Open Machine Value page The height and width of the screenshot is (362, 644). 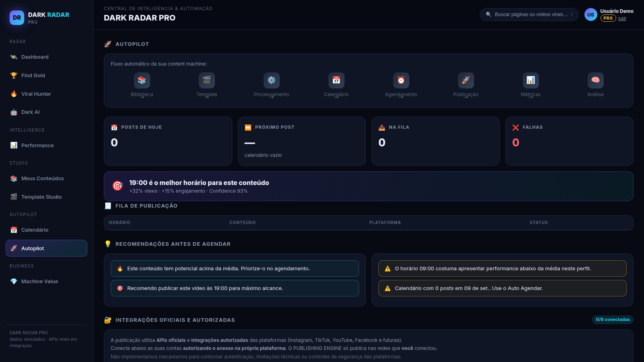[47, 282]
